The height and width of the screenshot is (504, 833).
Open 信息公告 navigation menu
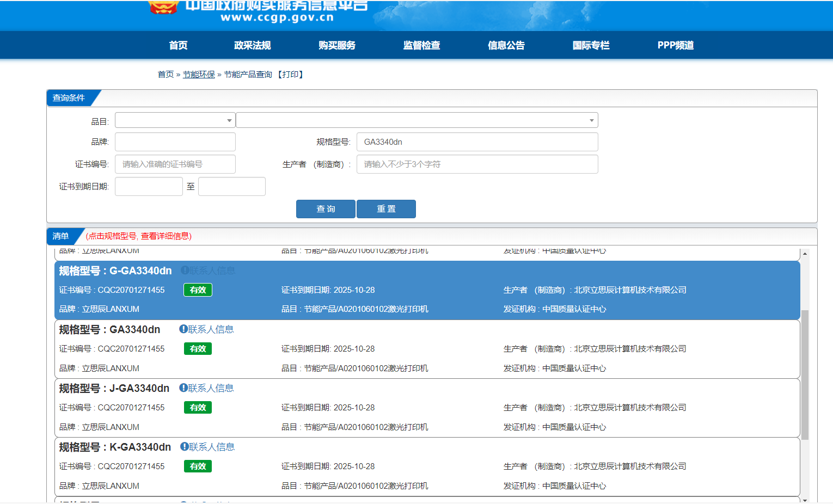[506, 45]
